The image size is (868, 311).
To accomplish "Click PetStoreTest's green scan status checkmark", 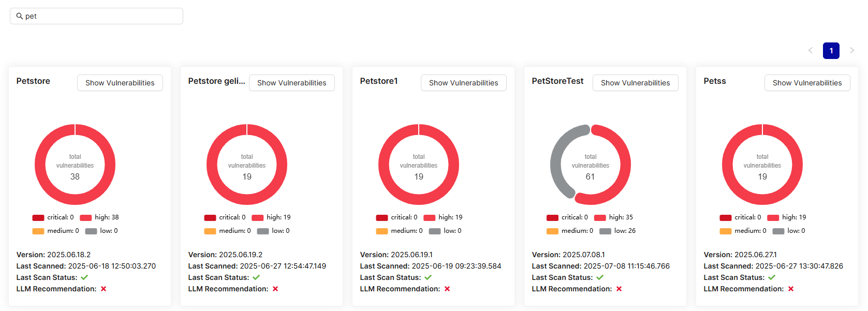I will [x=600, y=277].
